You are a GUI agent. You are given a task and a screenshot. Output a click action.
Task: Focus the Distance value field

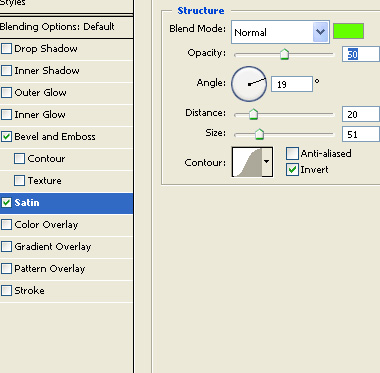coord(361,114)
